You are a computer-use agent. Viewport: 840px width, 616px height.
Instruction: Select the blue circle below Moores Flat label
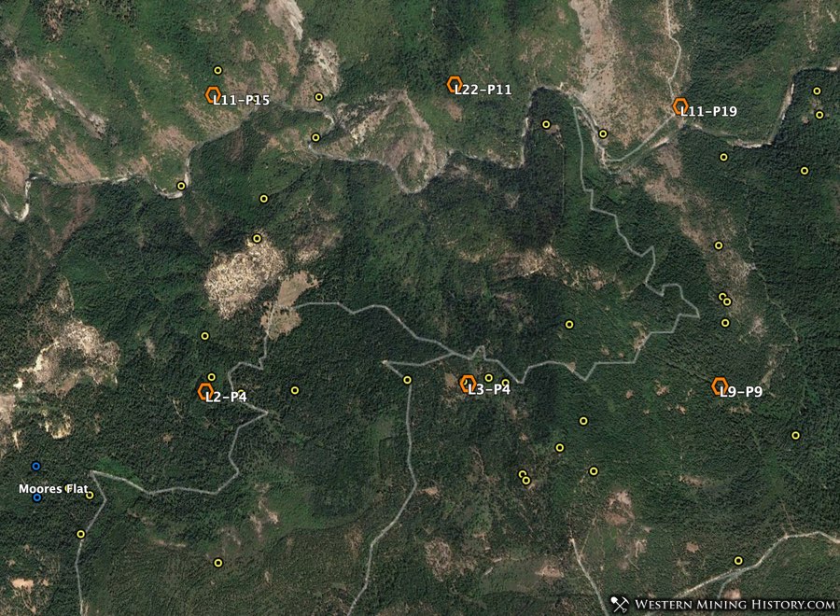tap(37, 497)
